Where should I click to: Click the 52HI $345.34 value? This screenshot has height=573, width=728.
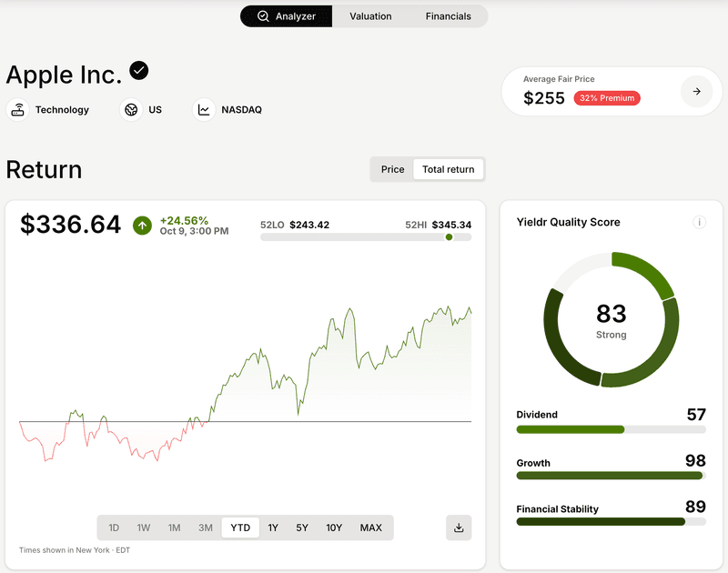click(438, 225)
